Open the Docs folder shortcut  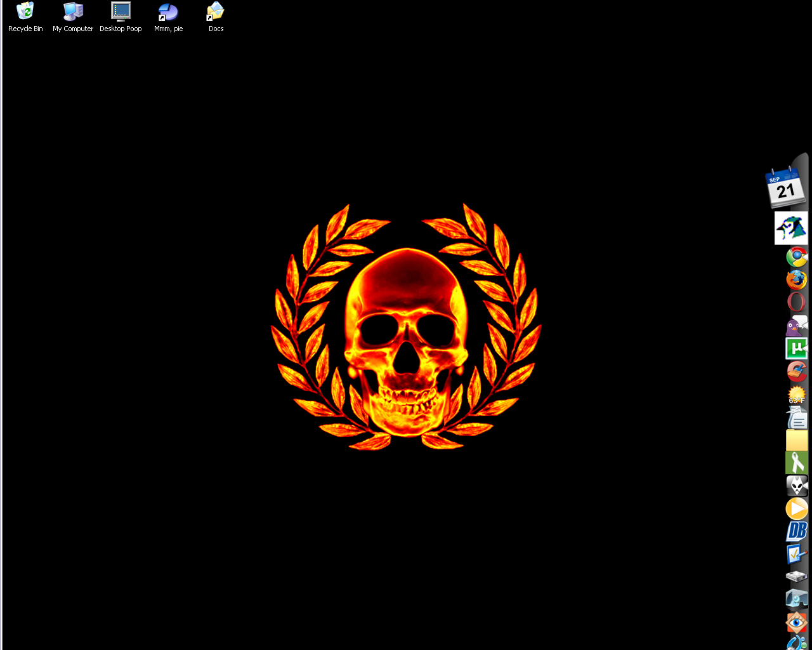click(x=216, y=17)
